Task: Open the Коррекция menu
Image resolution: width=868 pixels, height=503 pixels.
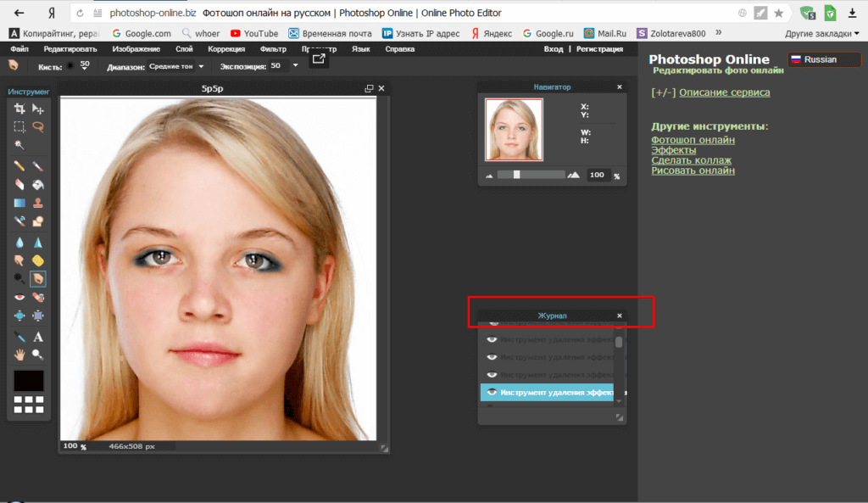Action: pyautogui.click(x=226, y=49)
